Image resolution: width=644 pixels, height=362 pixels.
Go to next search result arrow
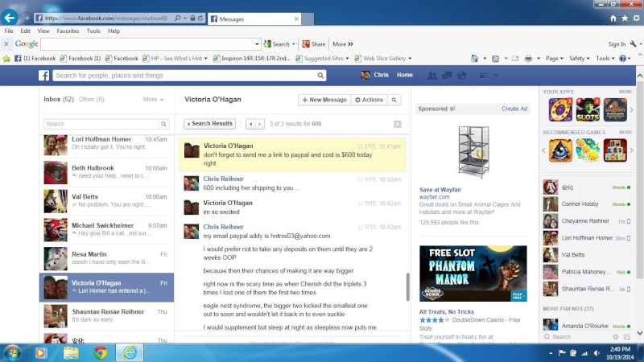[259, 124]
